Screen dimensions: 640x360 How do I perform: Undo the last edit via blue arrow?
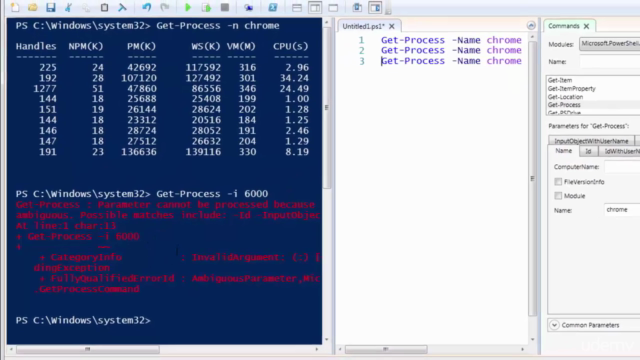(x=147, y=7)
